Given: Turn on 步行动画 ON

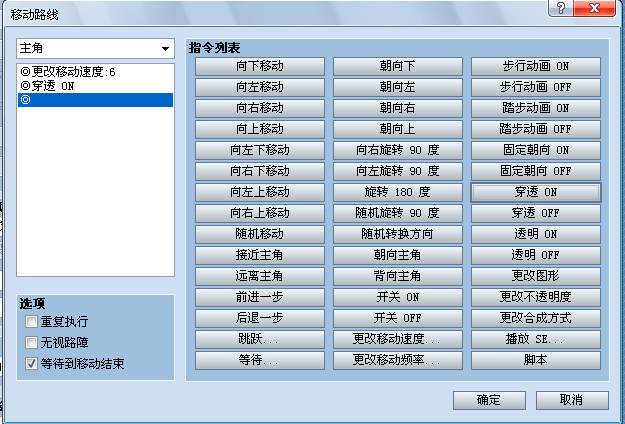Looking at the screenshot, I should pyautogui.click(x=536, y=66).
